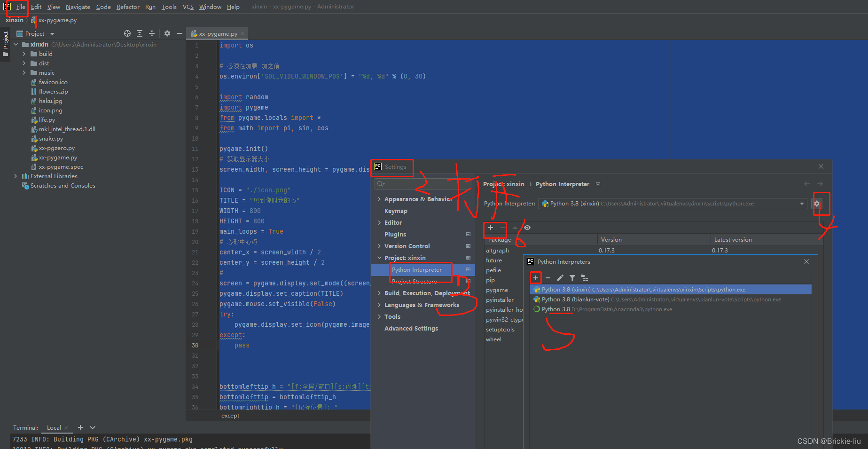868x449 pixels.
Task: Remove interpreter in Python Interpreters dialog
Action: [x=548, y=278]
